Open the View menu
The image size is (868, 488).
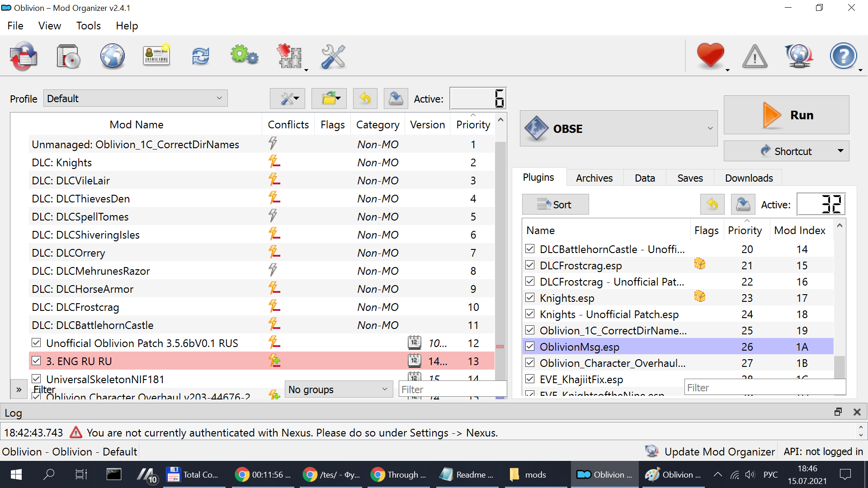[50, 26]
